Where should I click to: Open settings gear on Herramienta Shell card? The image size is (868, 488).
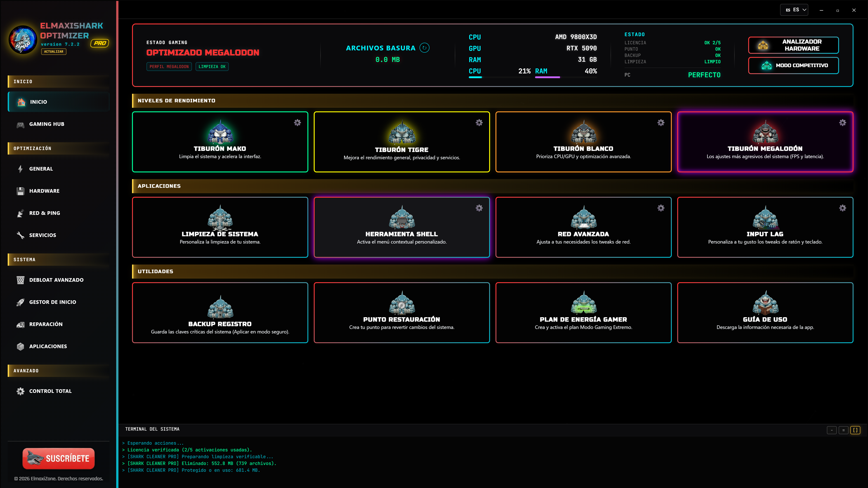click(479, 208)
